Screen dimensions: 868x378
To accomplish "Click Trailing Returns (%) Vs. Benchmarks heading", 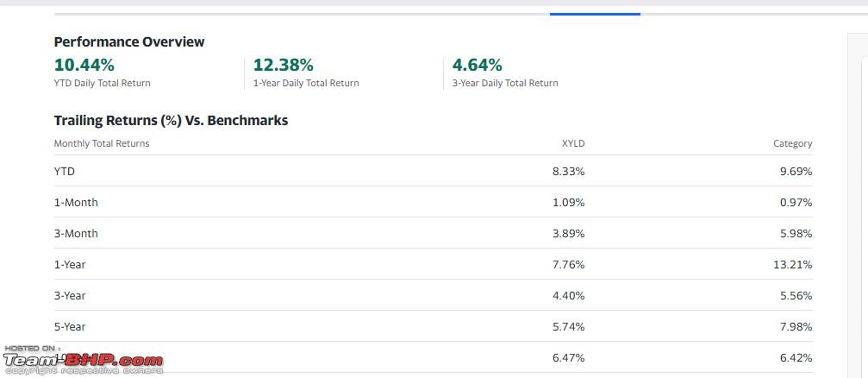I will [171, 120].
